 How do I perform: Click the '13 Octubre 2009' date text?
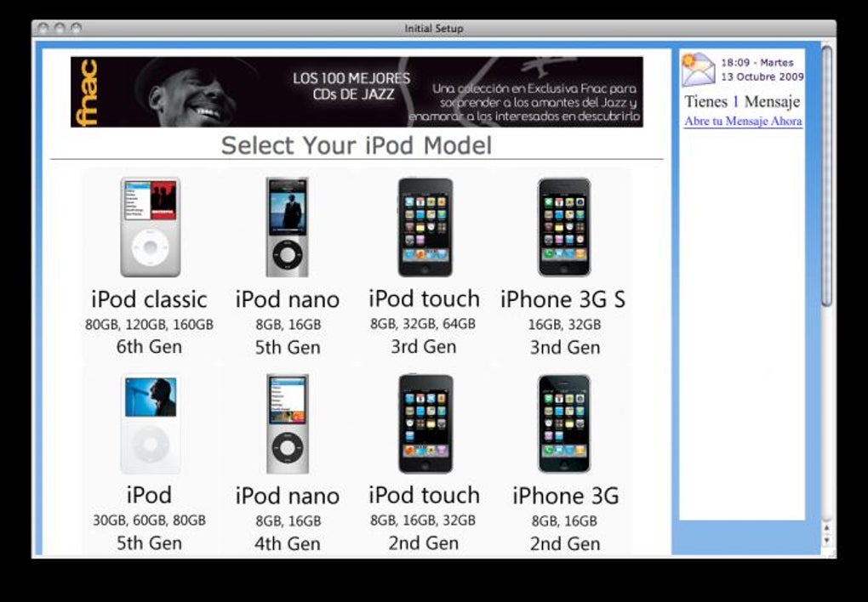click(762, 77)
